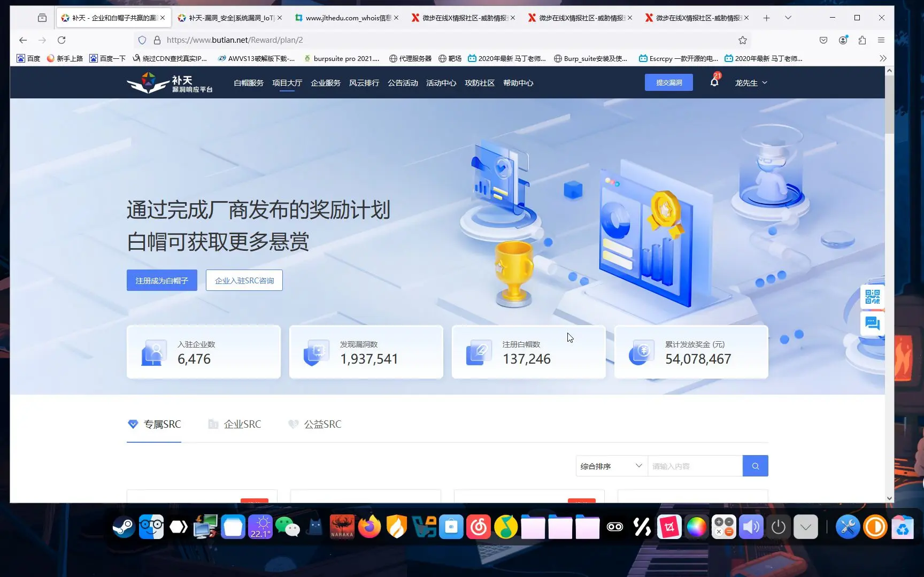Open the feedback chat icon on the sidebar
This screenshot has width=924, height=577.
[872, 323]
